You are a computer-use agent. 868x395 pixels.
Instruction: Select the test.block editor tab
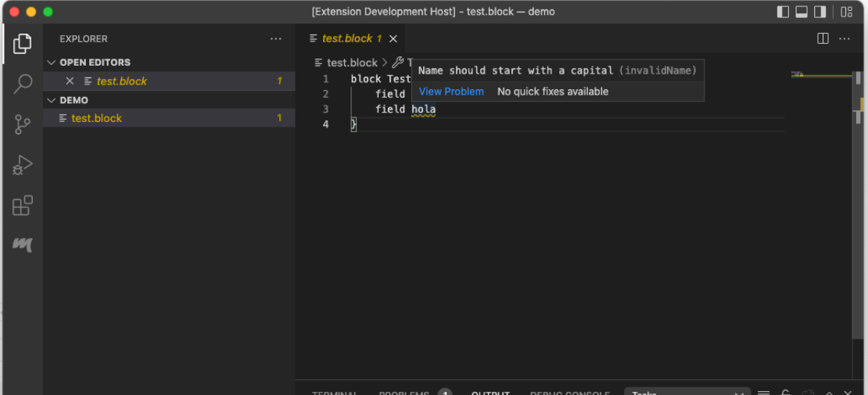(346, 38)
